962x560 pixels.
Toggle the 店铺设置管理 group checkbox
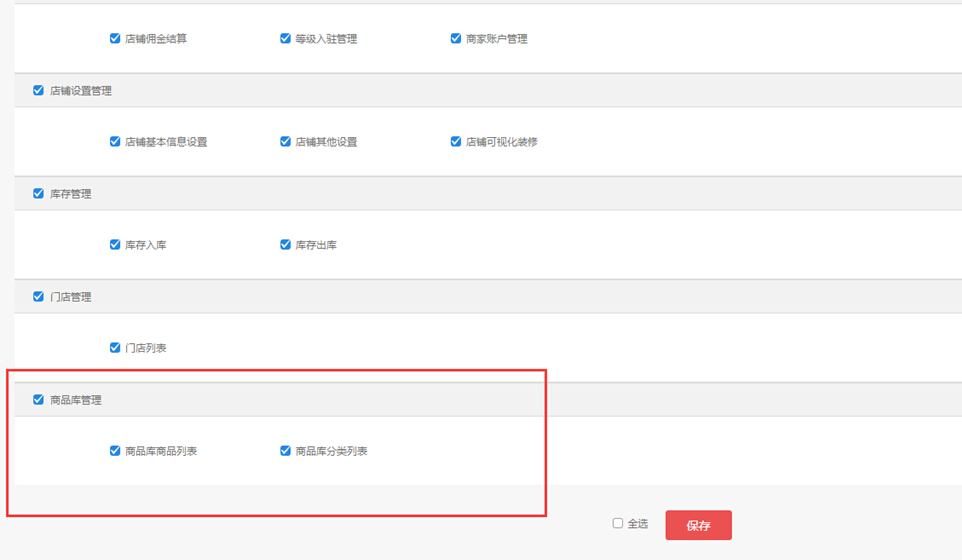39,90
